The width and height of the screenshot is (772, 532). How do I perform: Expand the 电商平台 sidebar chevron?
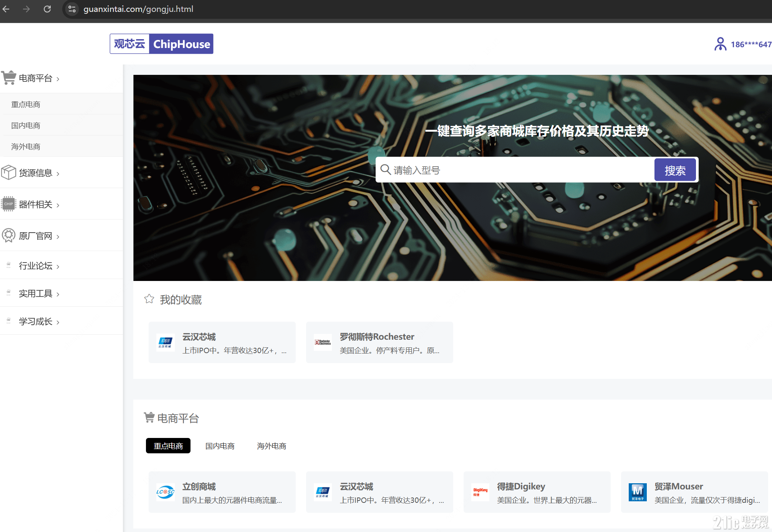(58, 79)
